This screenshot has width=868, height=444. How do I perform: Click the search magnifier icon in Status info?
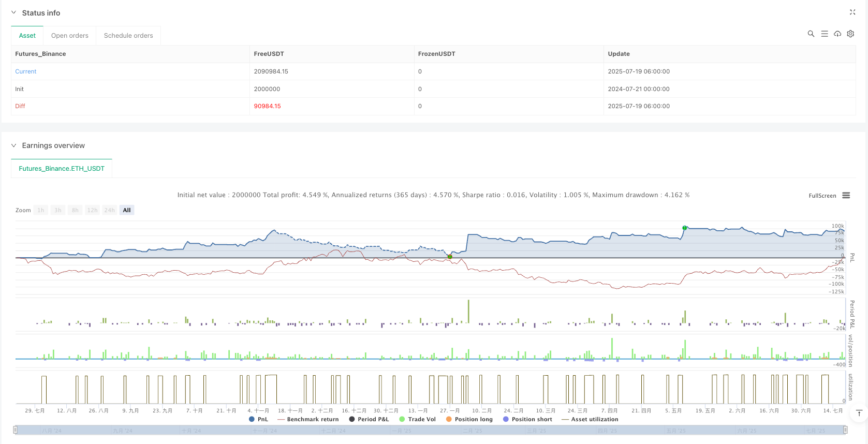(x=811, y=34)
